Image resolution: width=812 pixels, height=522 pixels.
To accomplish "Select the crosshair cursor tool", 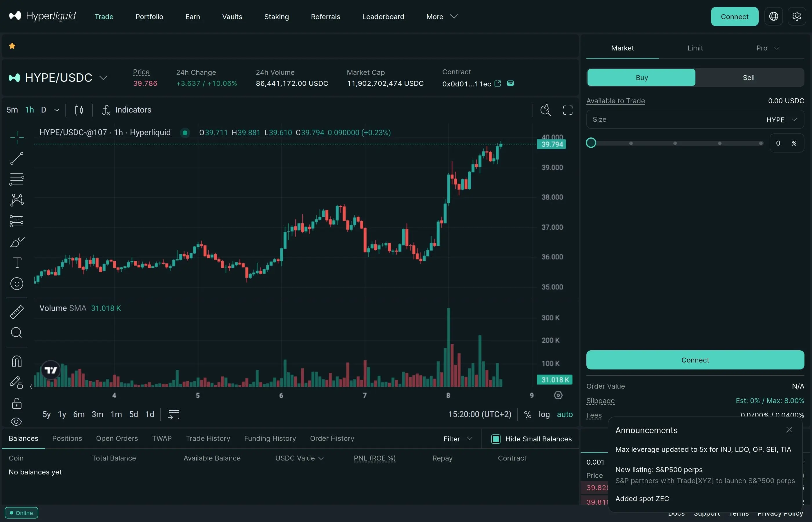I will point(17,138).
